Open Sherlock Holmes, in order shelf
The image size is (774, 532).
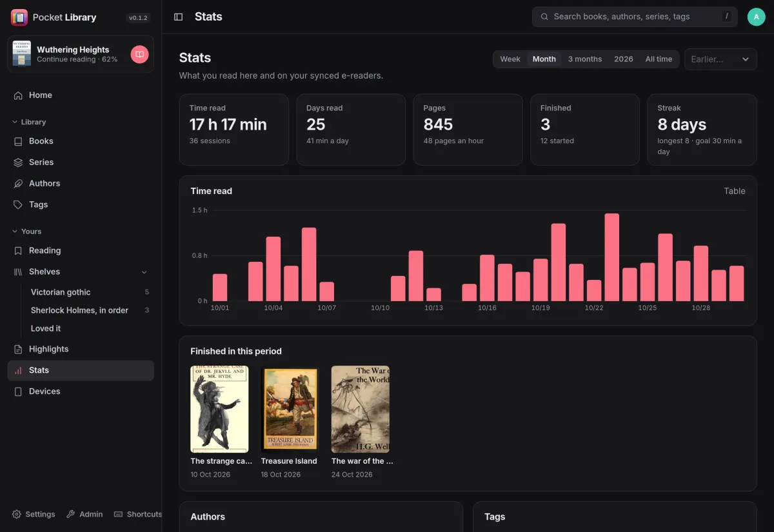click(x=90, y=310)
